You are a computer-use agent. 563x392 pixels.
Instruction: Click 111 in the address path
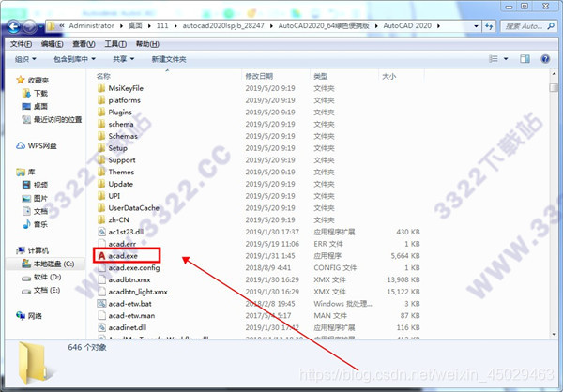click(x=162, y=26)
